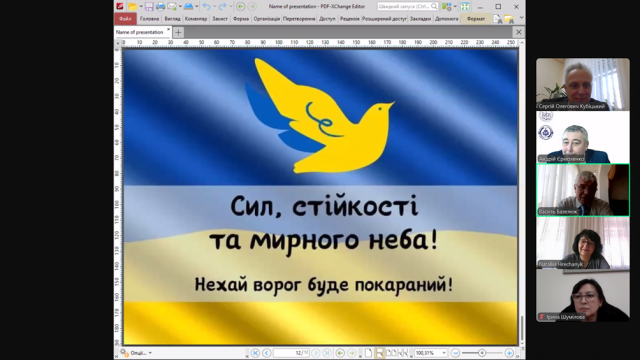Select two pages continuous layout icon

pyautogui.click(x=403, y=353)
